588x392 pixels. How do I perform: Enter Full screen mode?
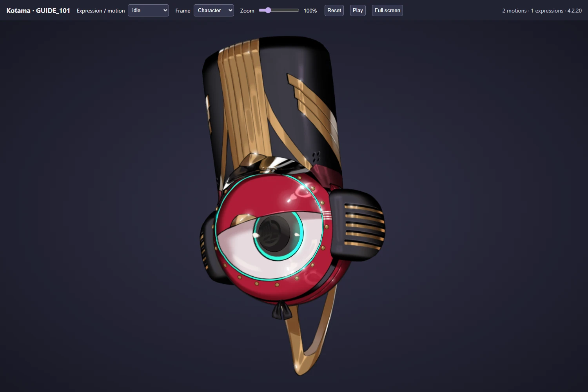tap(387, 10)
